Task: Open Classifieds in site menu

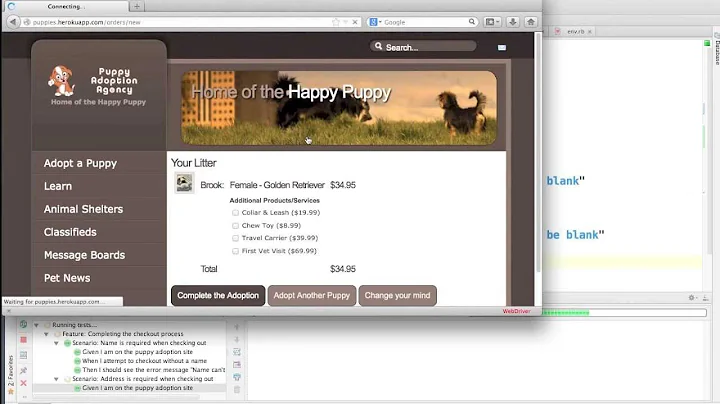Action: 70,232
